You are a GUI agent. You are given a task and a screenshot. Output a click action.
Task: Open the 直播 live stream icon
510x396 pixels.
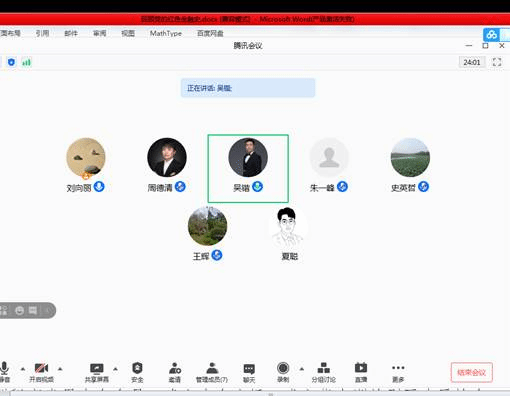pos(361,368)
